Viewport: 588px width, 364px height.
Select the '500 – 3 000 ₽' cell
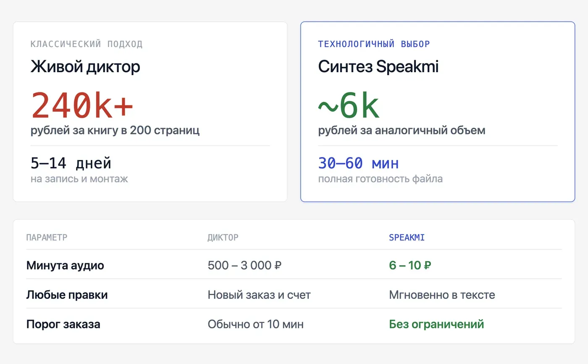(x=244, y=265)
